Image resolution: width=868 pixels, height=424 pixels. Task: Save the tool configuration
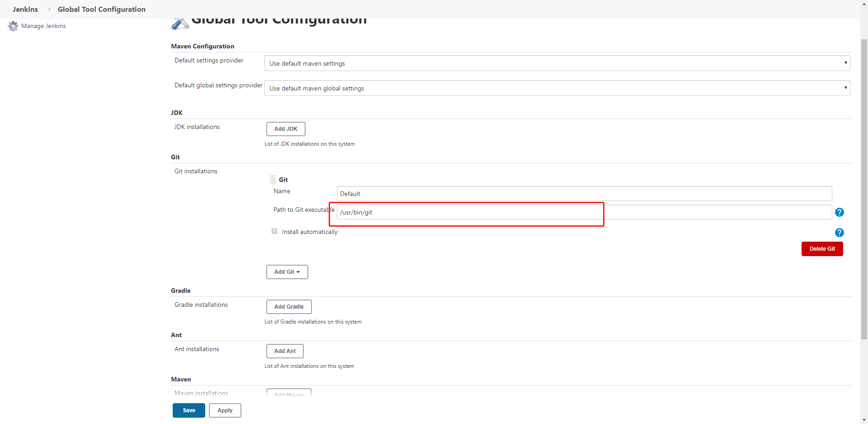pos(189,410)
